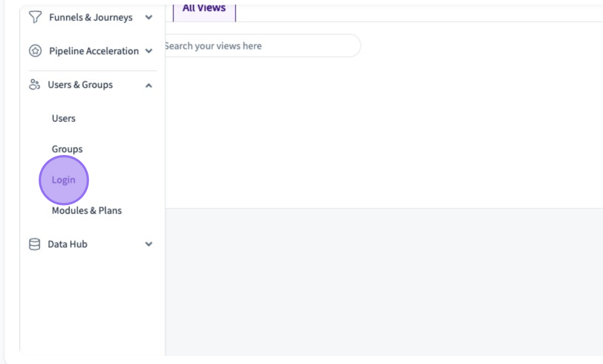Select the Funnels & Journeys menu label
The width and height of the screenshot is (603, 364).
[x=91, y=17]
